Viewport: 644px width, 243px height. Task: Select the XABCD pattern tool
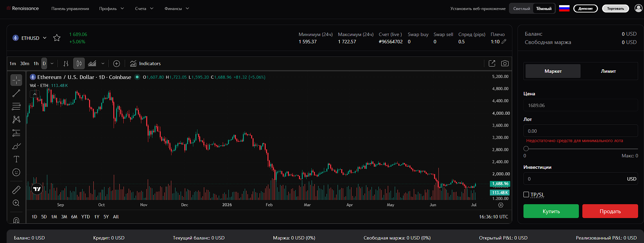click(x=16, y=120)
